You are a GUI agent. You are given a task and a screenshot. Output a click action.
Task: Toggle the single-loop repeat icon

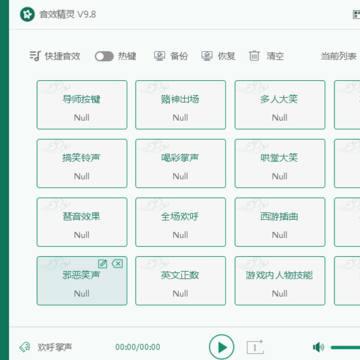[x=255, y=347]
